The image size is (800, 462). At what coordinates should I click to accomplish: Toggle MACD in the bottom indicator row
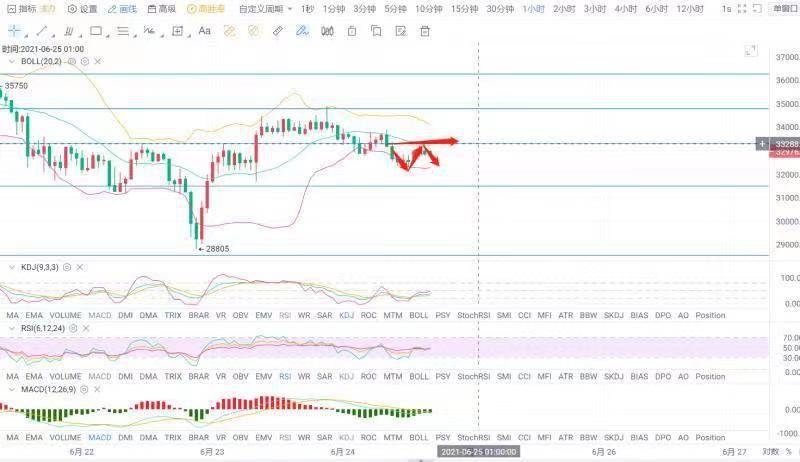[100, 438]
